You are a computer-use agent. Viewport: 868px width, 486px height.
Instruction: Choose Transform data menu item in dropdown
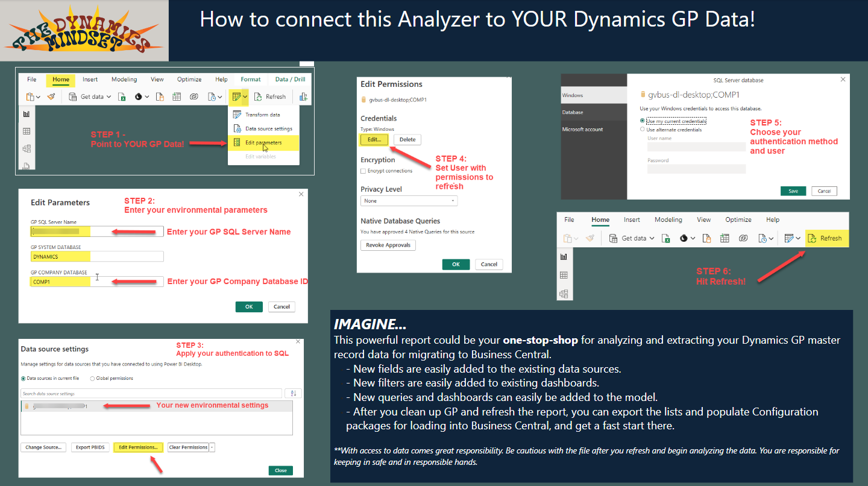click(x=263, y=115)
